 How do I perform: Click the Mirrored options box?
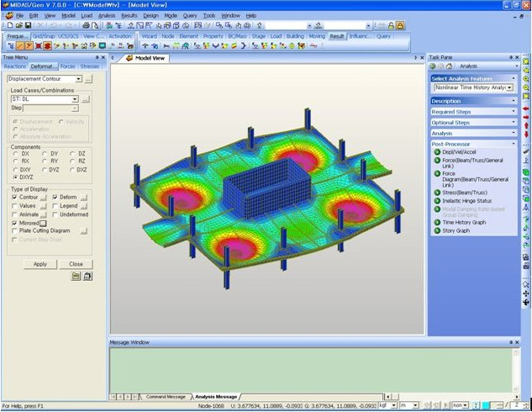coord(43,224)
